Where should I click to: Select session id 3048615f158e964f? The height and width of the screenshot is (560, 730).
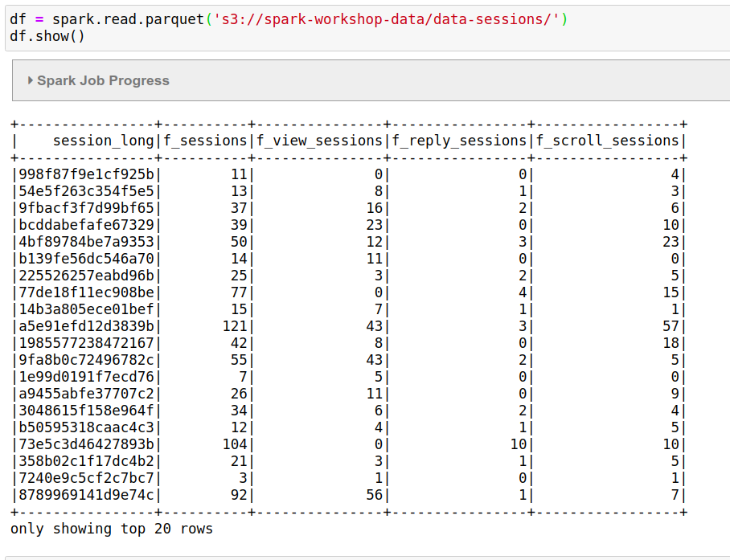[86, 411]
